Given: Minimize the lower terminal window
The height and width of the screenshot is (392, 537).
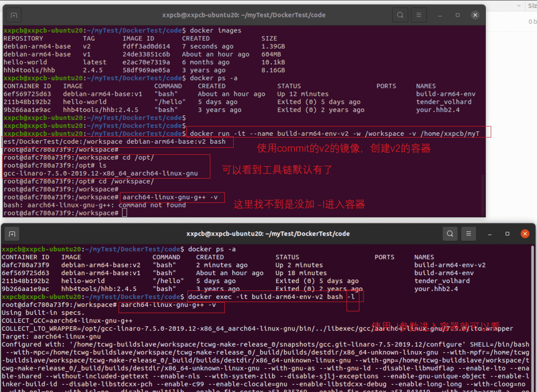Looking at the screenshot, I should pyautogui.click(x=490, y=234).
